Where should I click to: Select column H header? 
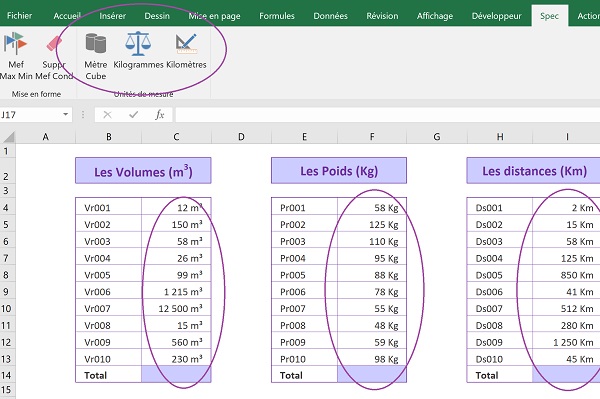click(500, 137)
